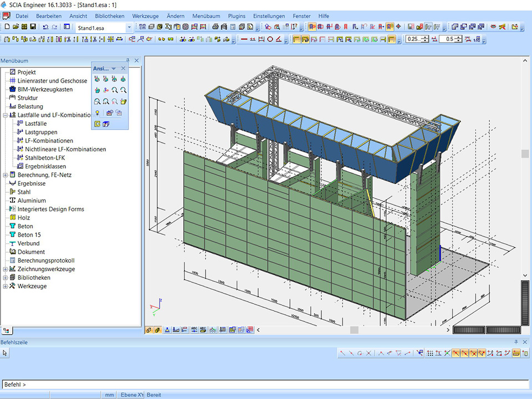
Task: Pin the Menübaum panel with pushpin
Action: point(128,60)
